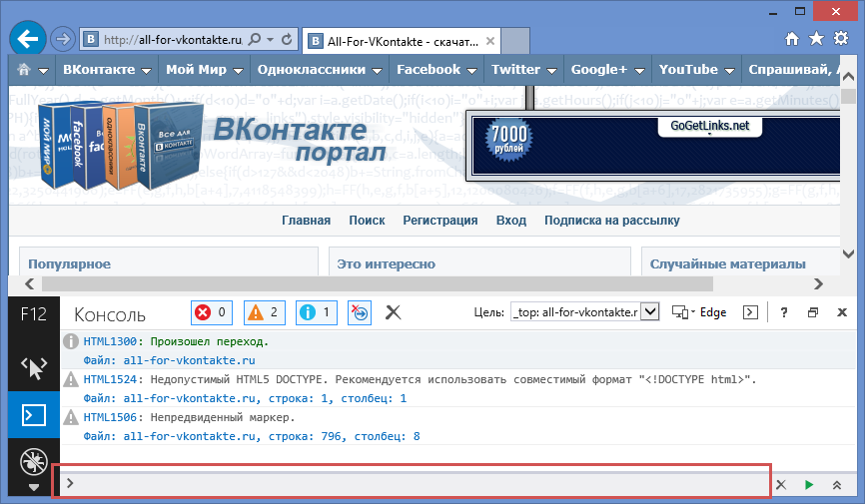Open the Поиск link
Screen dimensions: 865x504
367,221
